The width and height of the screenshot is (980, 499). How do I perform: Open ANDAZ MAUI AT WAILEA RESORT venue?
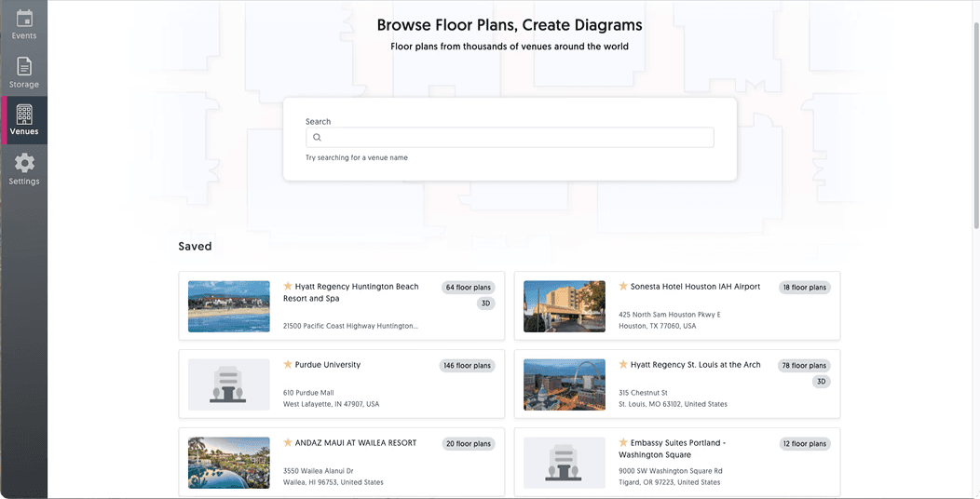(356, 443)
